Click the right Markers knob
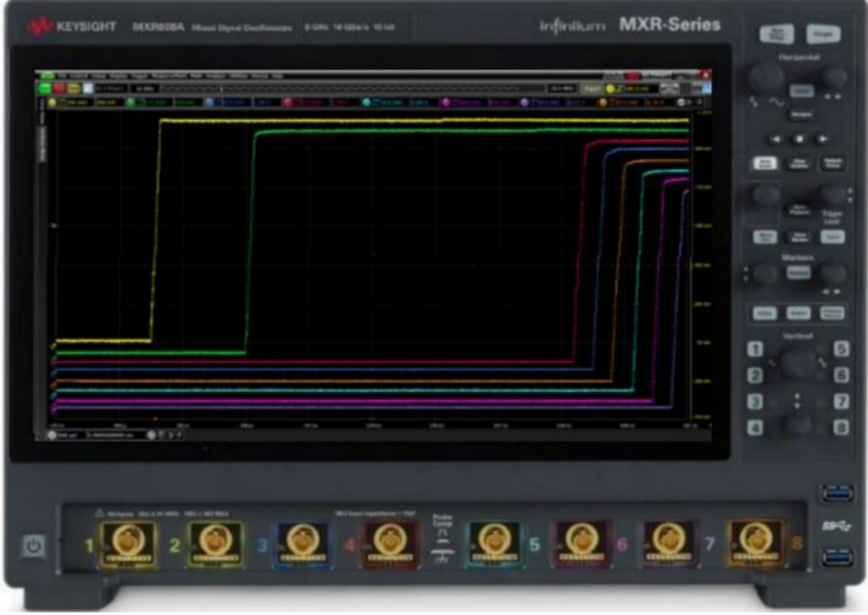This screenshot has width=868, height=615. (834, 273)
